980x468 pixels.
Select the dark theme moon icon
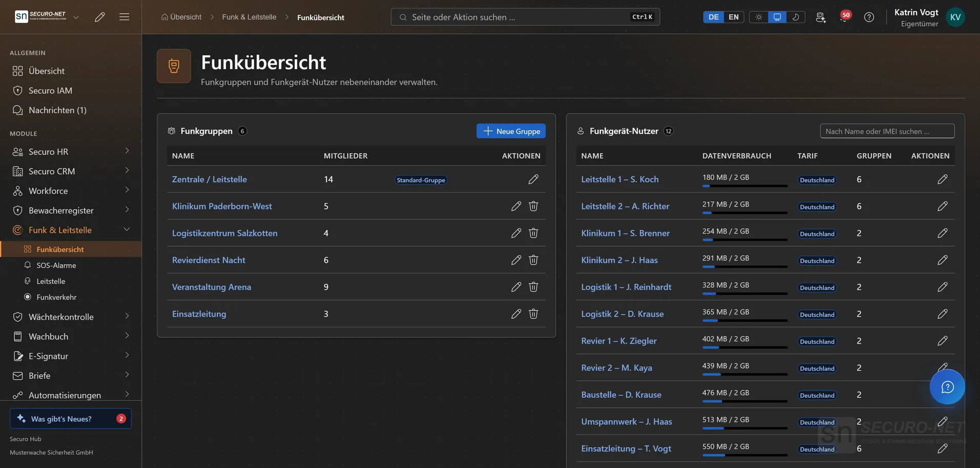point(795,17)
